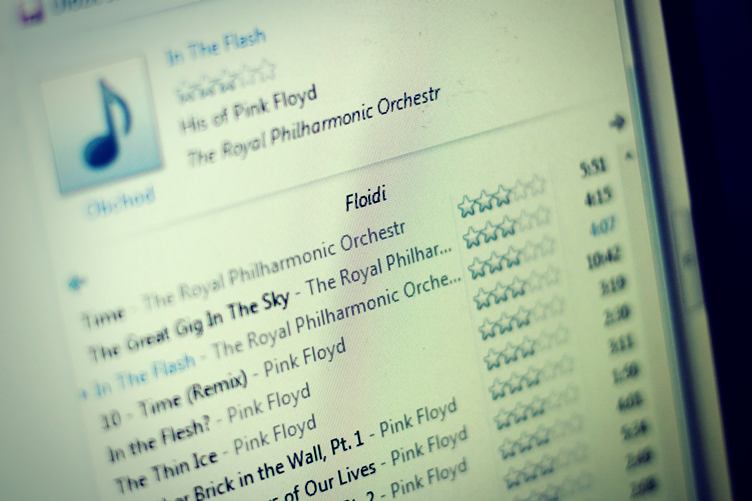Click the In The Flash title at the top

tap(216, 47)
